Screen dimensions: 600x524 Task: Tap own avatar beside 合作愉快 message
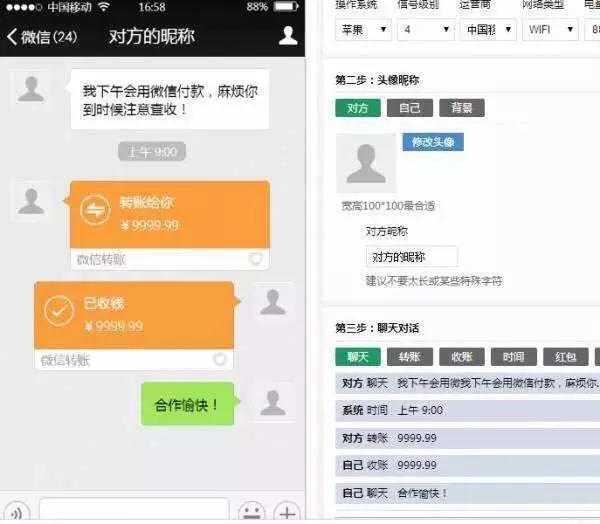(x=272, y=402)
